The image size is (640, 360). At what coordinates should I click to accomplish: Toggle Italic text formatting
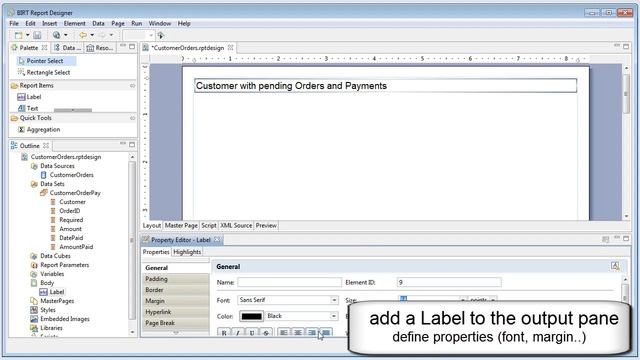[x=238, y=333]
